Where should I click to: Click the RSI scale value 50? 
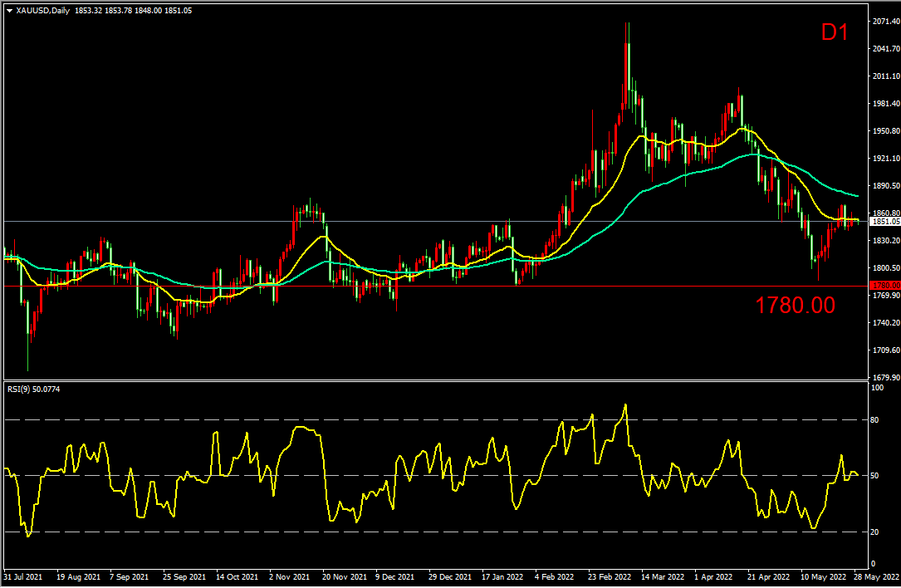pos(874,476)
